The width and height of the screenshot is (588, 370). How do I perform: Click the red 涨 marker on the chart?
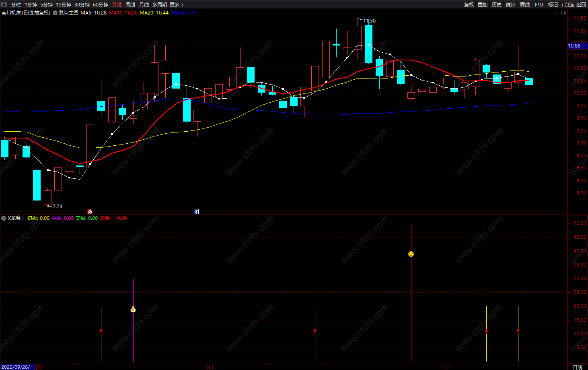point(90,212)
